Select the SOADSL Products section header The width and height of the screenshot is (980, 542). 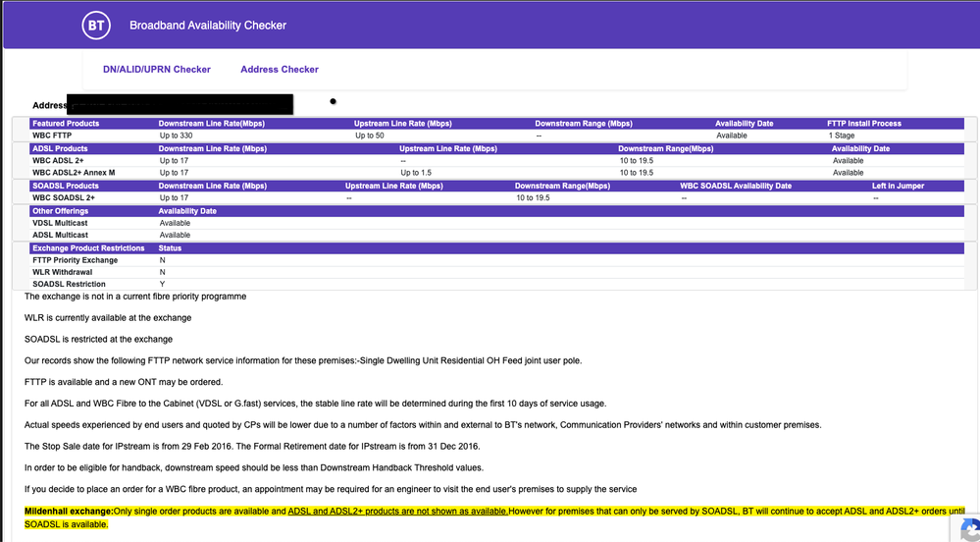click(66, 186)
